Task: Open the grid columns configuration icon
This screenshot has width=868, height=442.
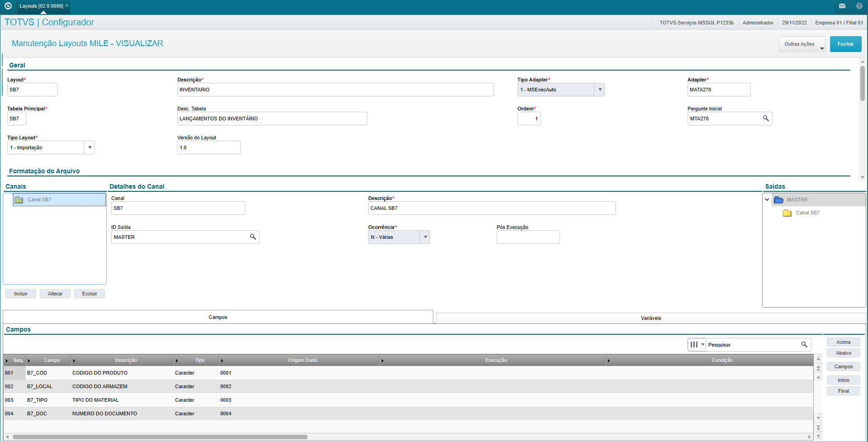Action: click(694, 345)
